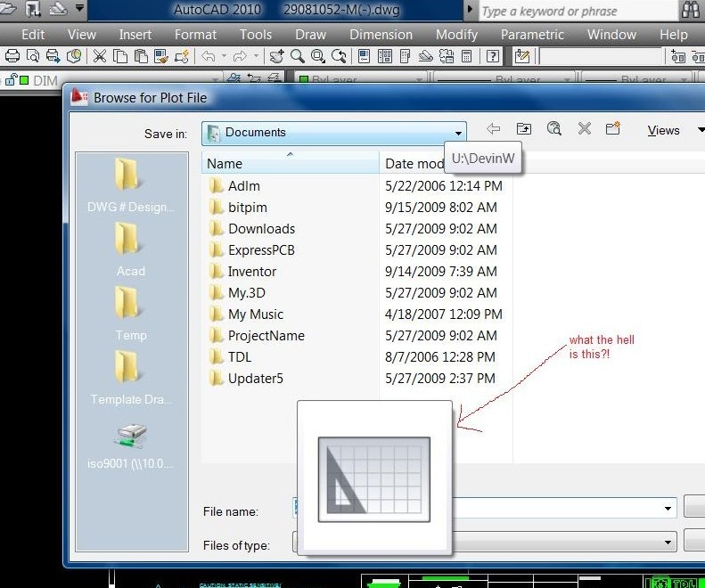This screenshot has width=705, height=588.
Task: Create New Folder via dialog icon
Action: pos(613,128)
